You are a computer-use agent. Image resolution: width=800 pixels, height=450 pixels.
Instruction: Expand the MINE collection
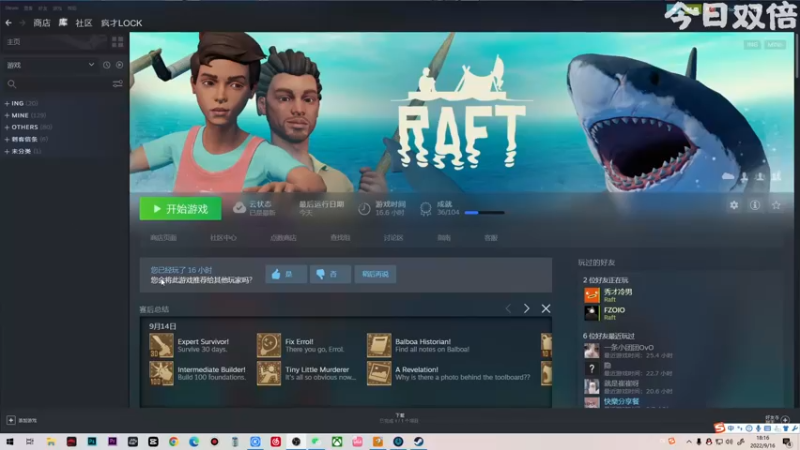(25, 115)
